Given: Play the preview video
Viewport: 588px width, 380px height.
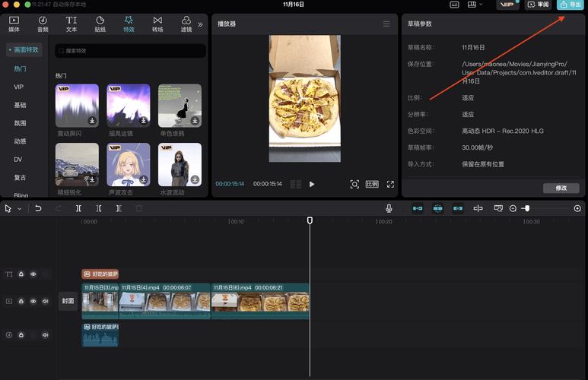Looking at the screenshot, I should click(x=312, y=184).
